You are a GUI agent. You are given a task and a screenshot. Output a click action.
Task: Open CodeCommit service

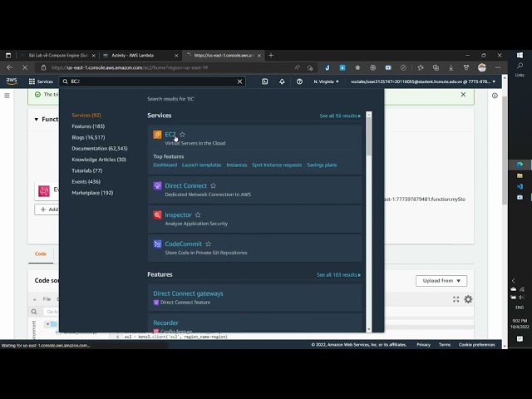(x=183, y=244)
